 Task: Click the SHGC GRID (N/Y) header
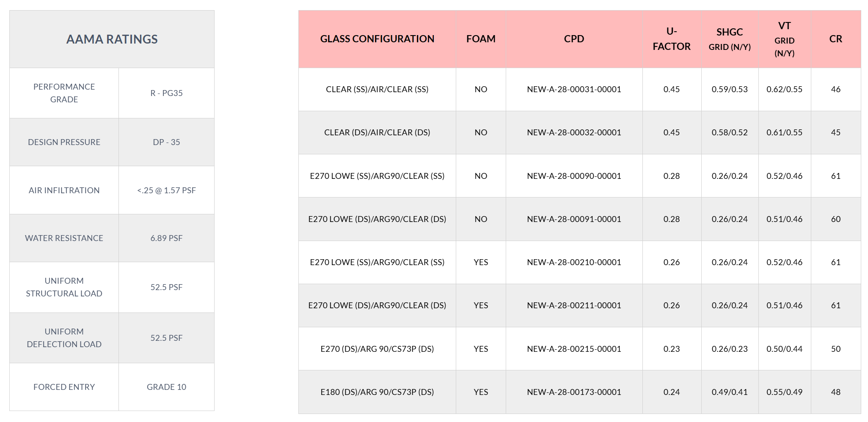click(x=730, y=39)
